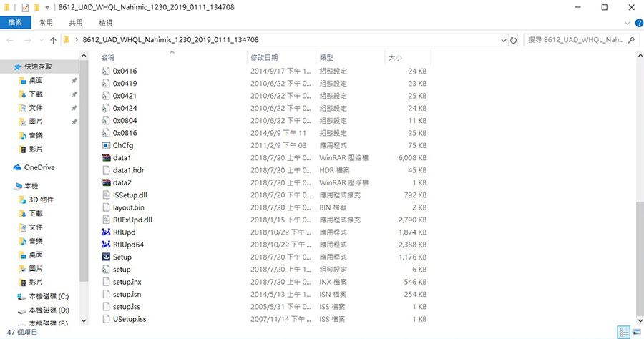Select the RtlUpd application icon
This screenshot has height=339, width=644.
(106, 232)
